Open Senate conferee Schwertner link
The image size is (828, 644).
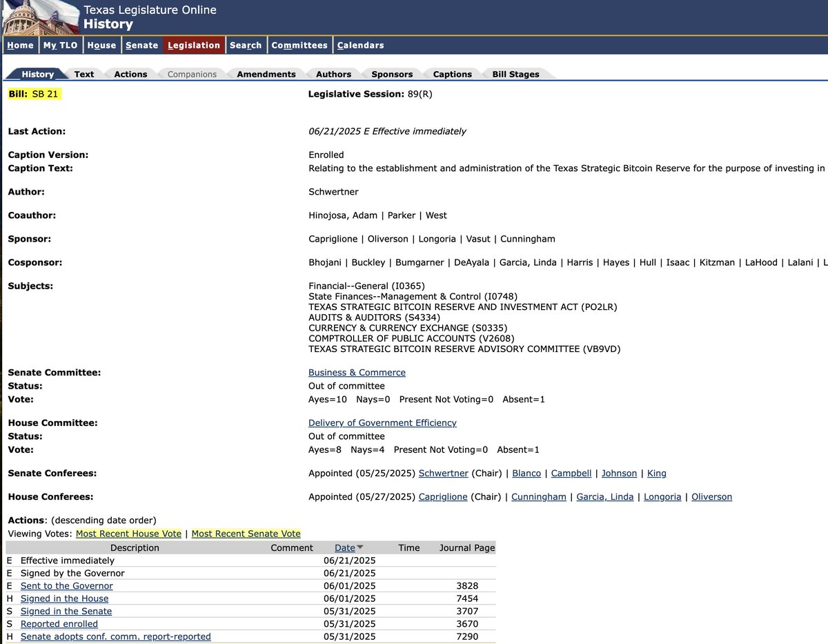click(444, 474)
